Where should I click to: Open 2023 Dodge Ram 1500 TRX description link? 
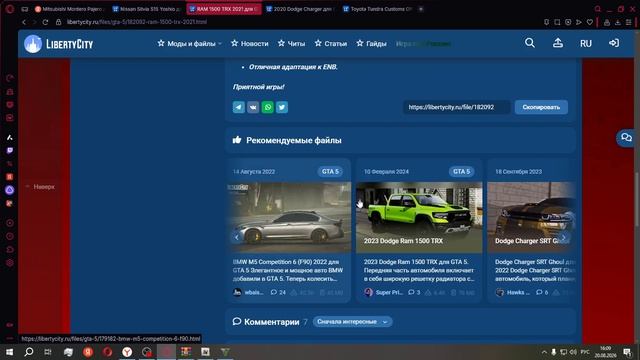pos(419,270)
